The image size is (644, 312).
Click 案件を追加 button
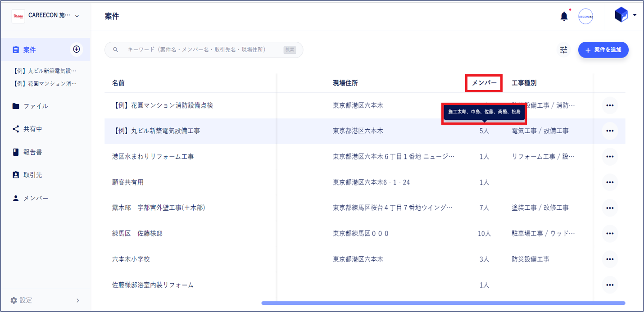603,50
